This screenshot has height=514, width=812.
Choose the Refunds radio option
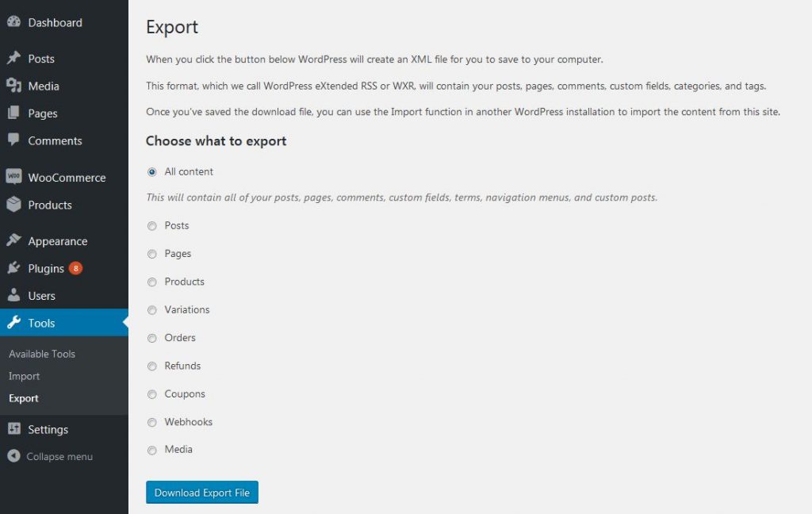[x=151, y=366]
